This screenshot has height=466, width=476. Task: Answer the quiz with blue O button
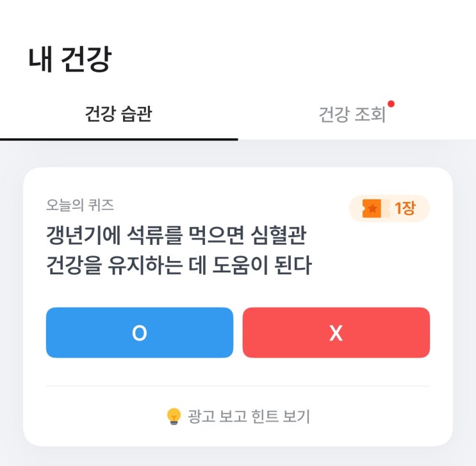click(139, 333)
